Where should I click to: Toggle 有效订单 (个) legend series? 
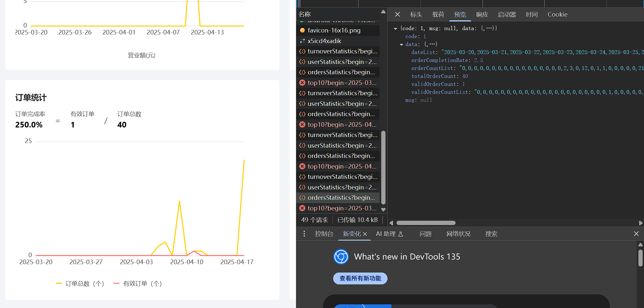pyautogui.click(x=138, y=283)
